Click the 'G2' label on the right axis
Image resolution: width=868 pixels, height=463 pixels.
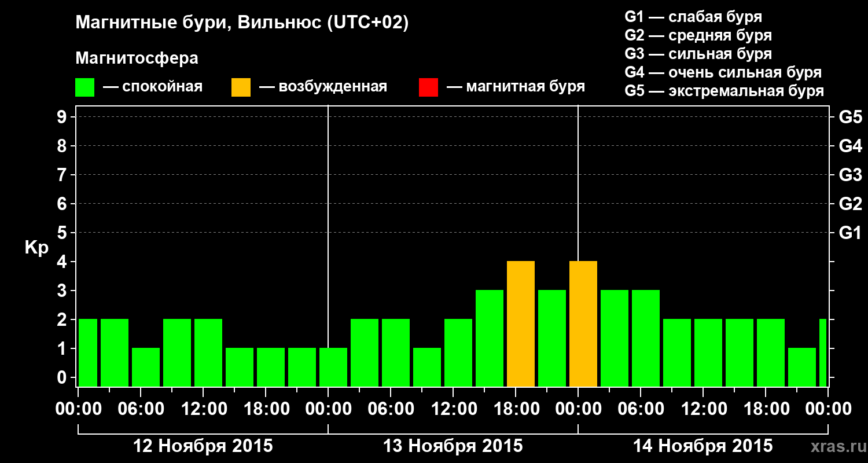click(x=850, y=204)
